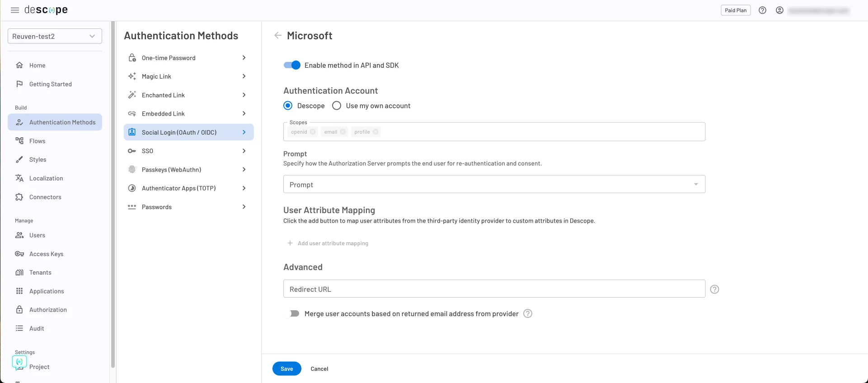The width and height of the screenshot is (868, 383).
Task: Click the Descope chat widget icon
Action: pos(19,362)
